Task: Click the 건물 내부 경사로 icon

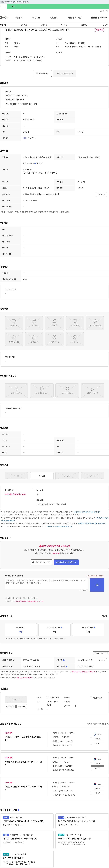Action: (x=93, y=390)
